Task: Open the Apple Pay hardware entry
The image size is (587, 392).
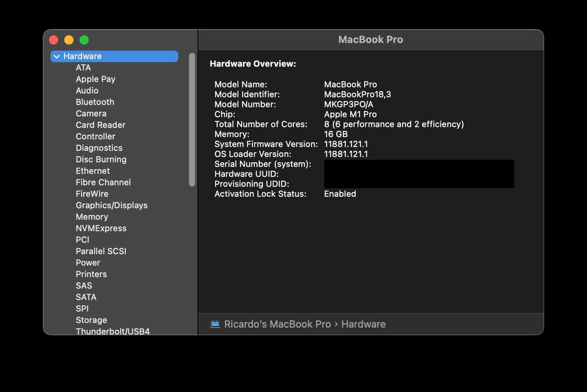Action: (x=95, y=79)
